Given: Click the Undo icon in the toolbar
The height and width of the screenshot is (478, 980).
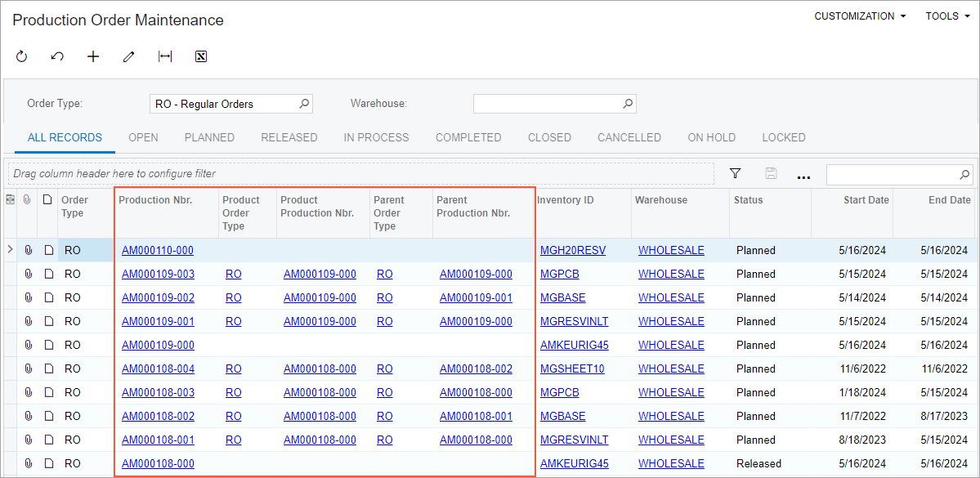Looking at the screenshot, I should (57, 56).
